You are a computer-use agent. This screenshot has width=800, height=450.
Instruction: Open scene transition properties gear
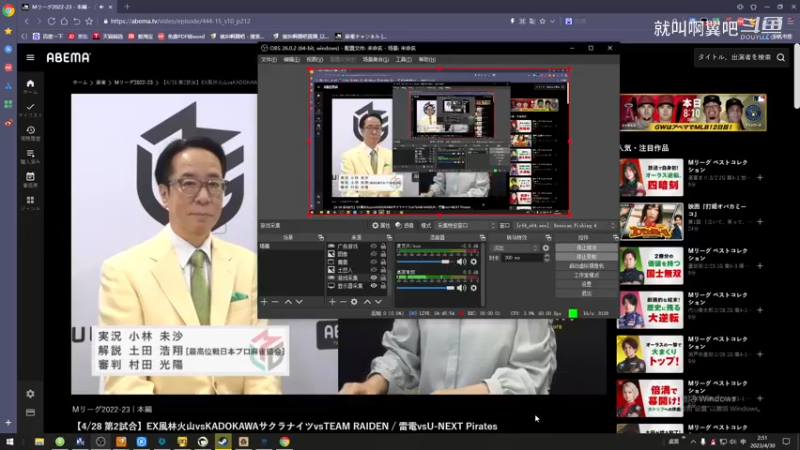pos(546,248)
